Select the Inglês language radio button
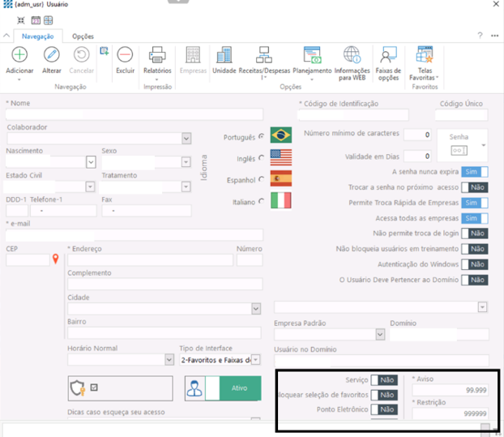The height and width of the screenshot is (437, 504). (261, 158)
